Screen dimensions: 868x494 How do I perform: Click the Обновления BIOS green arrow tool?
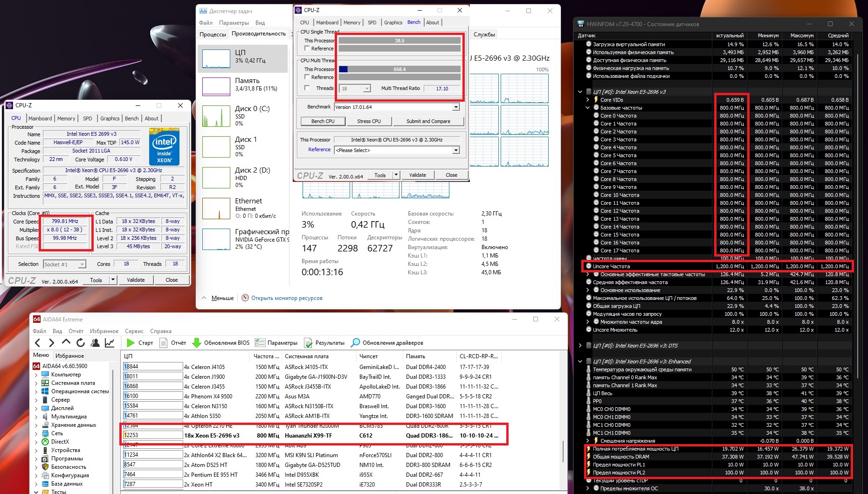coord(221,343)
